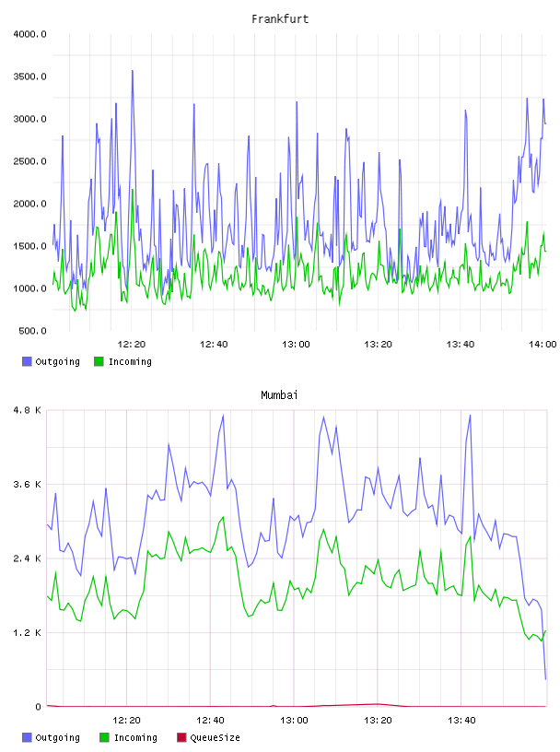Click the 3.6 K y-axis label on the Mumbai chart
Screen dimensions: 560x752
pyautogui.click(x=27, y=485)
